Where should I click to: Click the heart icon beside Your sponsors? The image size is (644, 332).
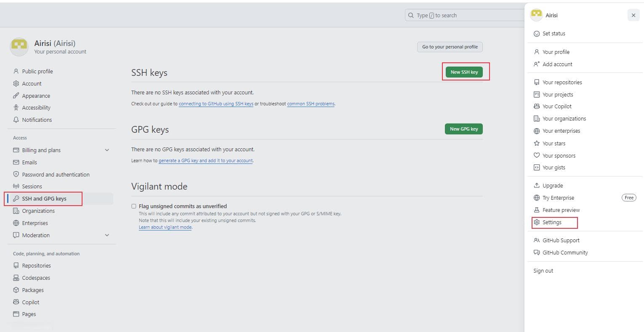pos(537,155)
